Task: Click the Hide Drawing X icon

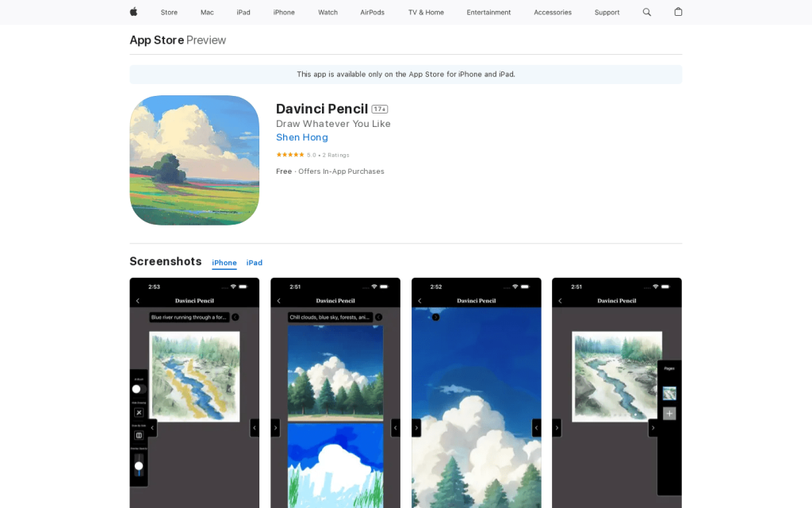Action: [139, 413]
